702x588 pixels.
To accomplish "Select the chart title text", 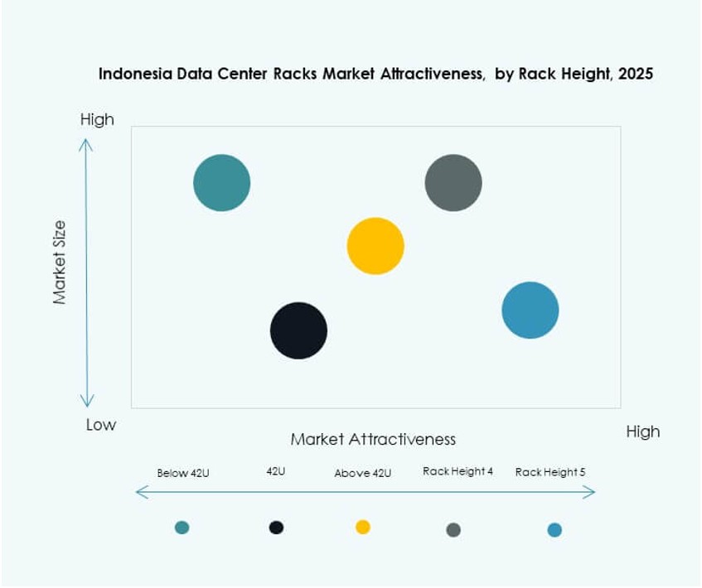I will (x=375, y=73).
